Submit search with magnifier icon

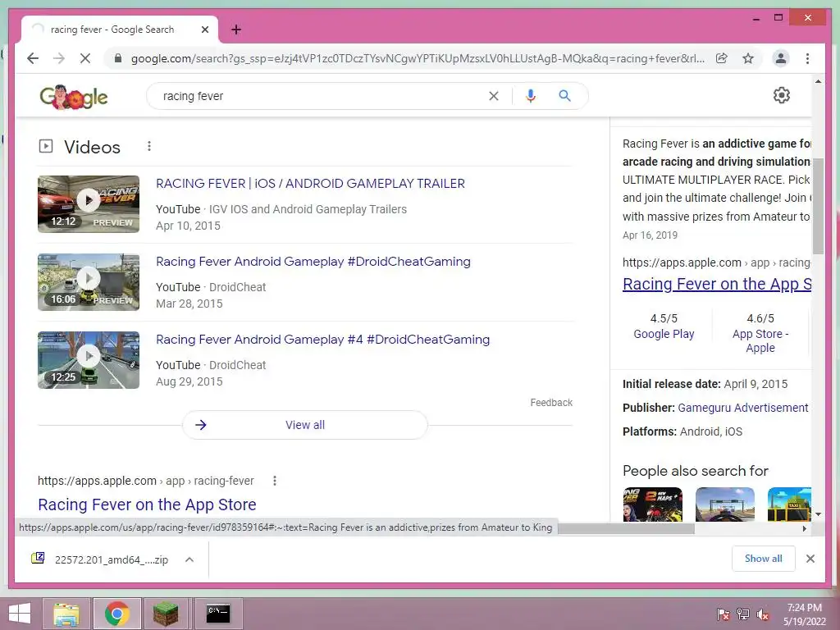564,96
